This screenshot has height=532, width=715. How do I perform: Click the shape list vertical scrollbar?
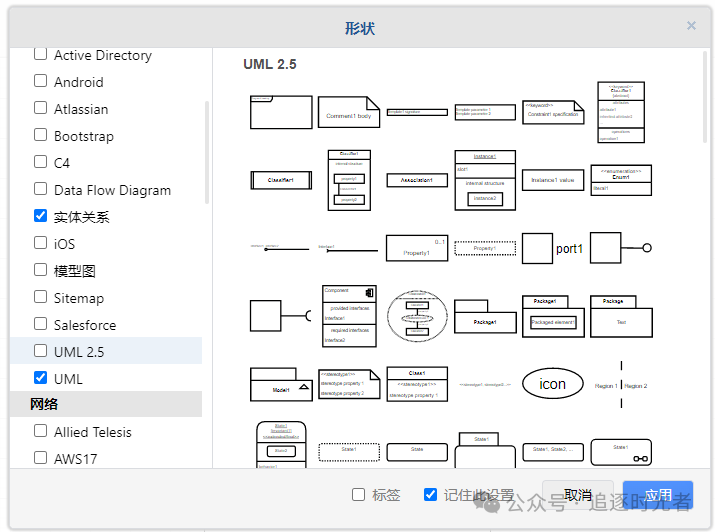[x=208, y=150]
